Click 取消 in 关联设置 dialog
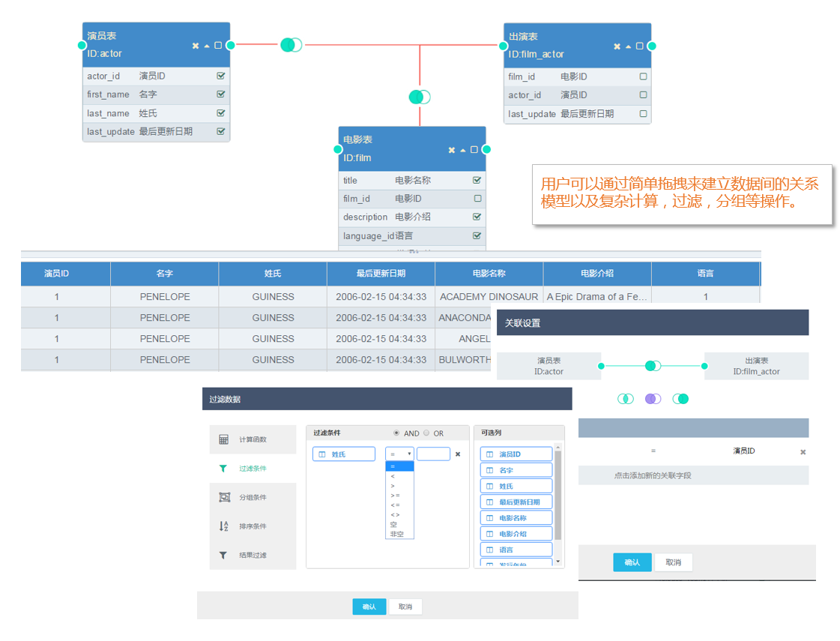The height and width of the screenshot is (641, 840). [x=673, y=562]
